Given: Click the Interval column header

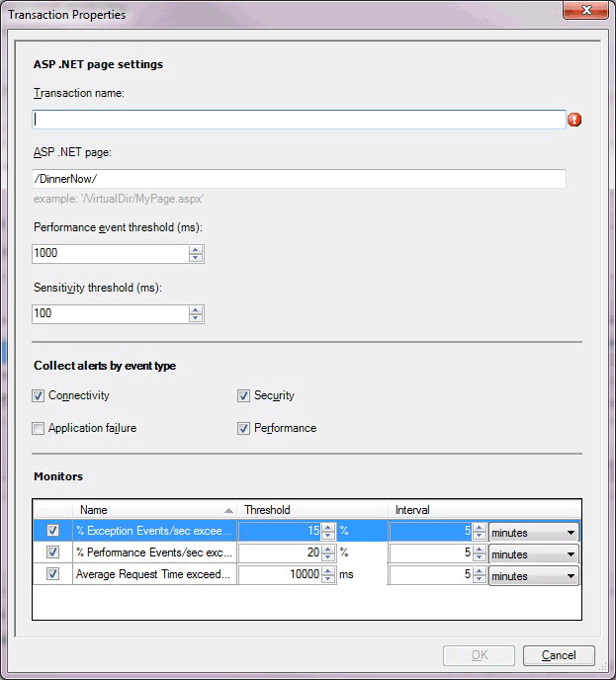Looking at the screenshot, I should pyautogui.click(x=484, y=510).
